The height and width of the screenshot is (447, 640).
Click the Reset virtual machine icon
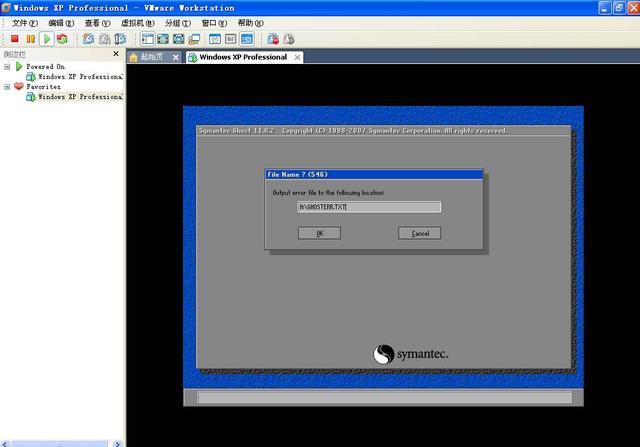pos(62,39)
